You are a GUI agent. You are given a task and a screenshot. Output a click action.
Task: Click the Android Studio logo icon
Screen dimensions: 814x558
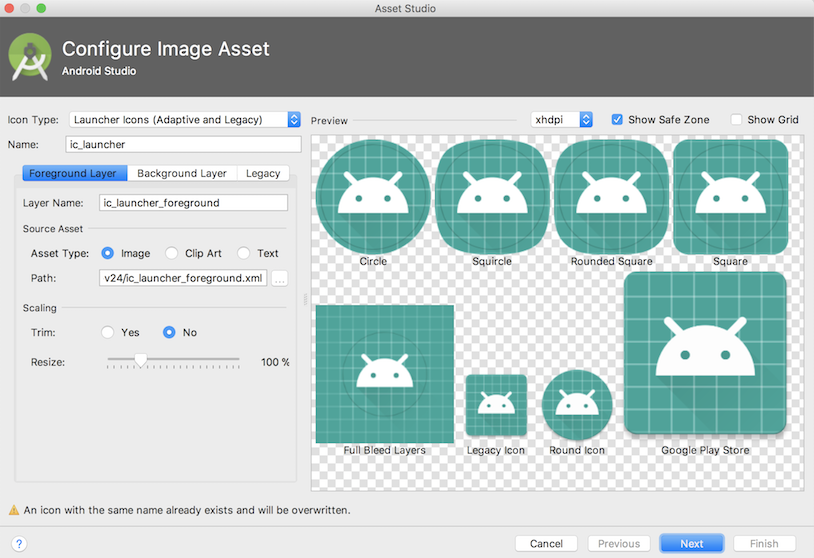point(30,57)
